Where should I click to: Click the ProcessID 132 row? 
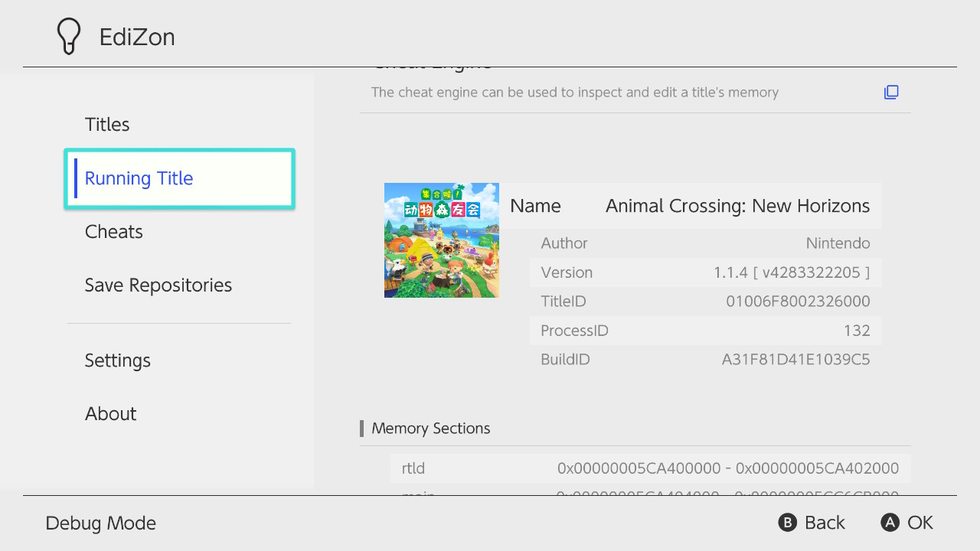(x=705, y=331)
